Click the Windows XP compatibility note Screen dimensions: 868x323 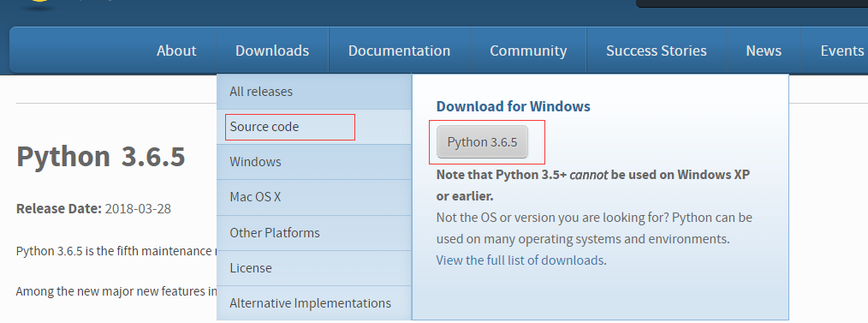click(593, 185)
